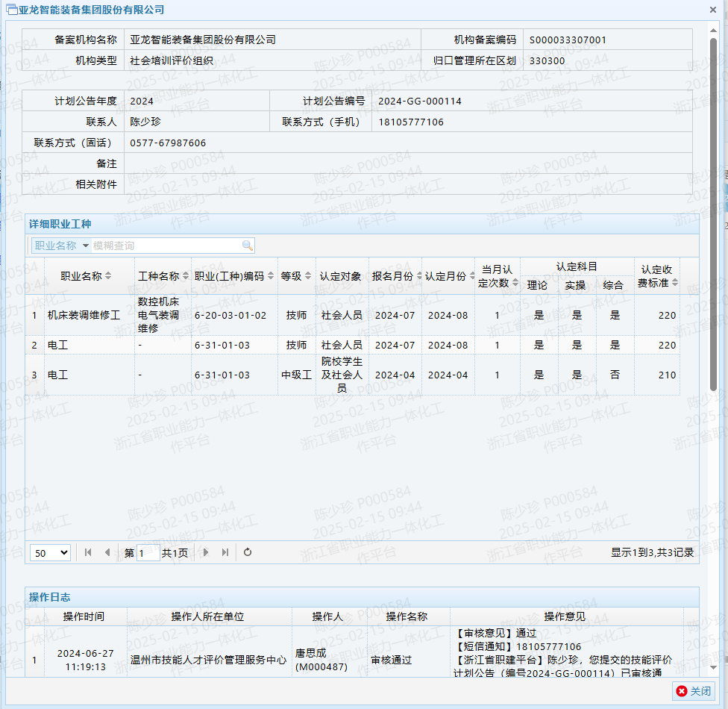The image size is (728, 709).
Task: Go to the first page of results
Action: point(88,552)
